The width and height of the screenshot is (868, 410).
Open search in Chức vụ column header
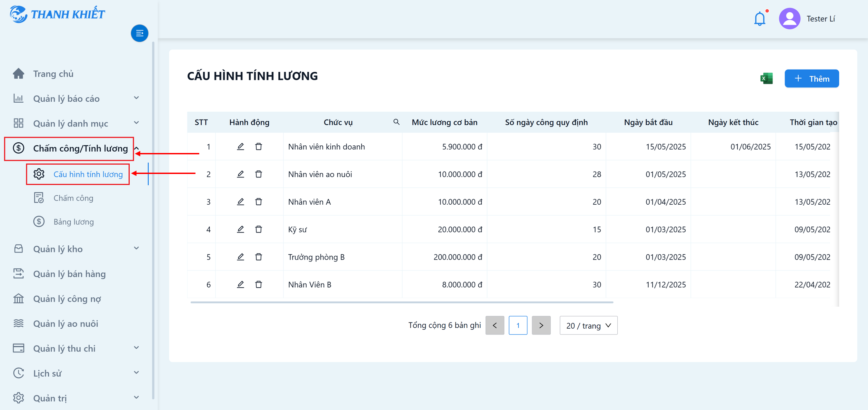click(396, 122)
